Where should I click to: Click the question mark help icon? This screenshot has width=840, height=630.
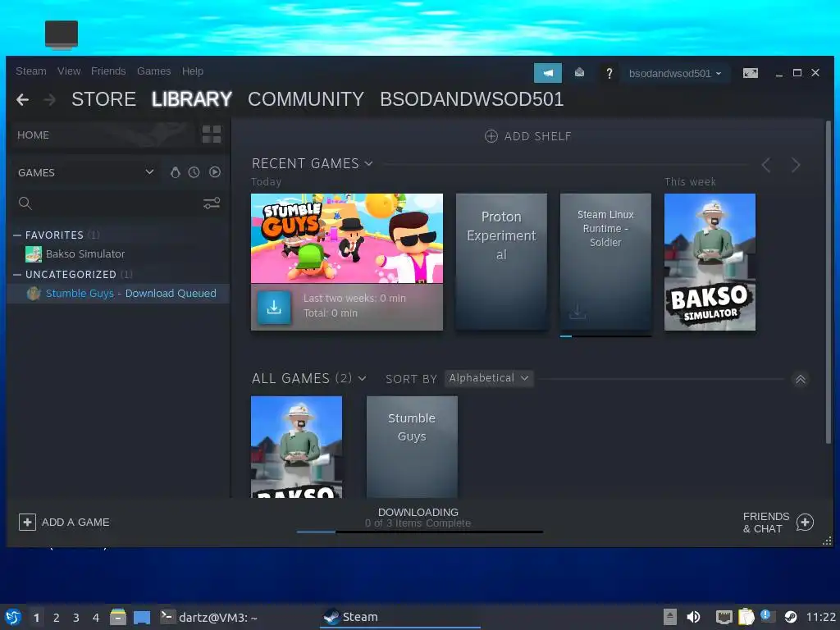click(x=609, y=73)
